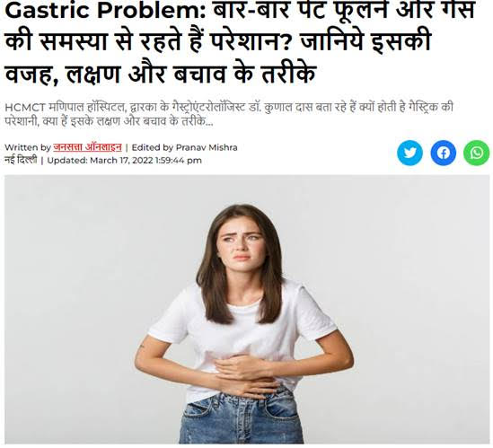This screenshot has width=493, height=448.
Task: Click headline line "वजह, लक्षण और बचाव"
Action: point(160,74)
